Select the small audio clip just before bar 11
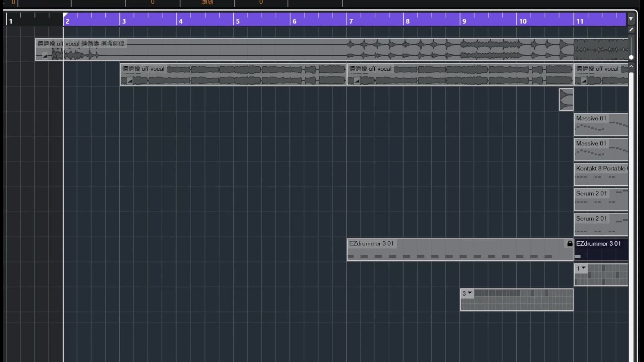Screen dimensions: 644x362 (566, 100)
